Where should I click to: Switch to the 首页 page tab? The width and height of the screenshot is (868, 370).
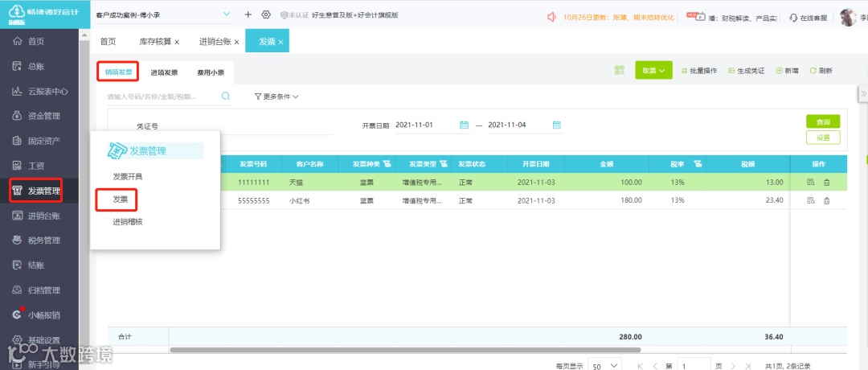tap(108, 42)
